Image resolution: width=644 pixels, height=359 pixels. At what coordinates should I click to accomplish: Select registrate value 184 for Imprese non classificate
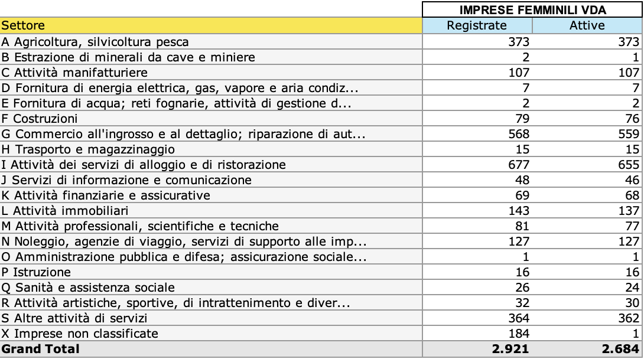518,334
